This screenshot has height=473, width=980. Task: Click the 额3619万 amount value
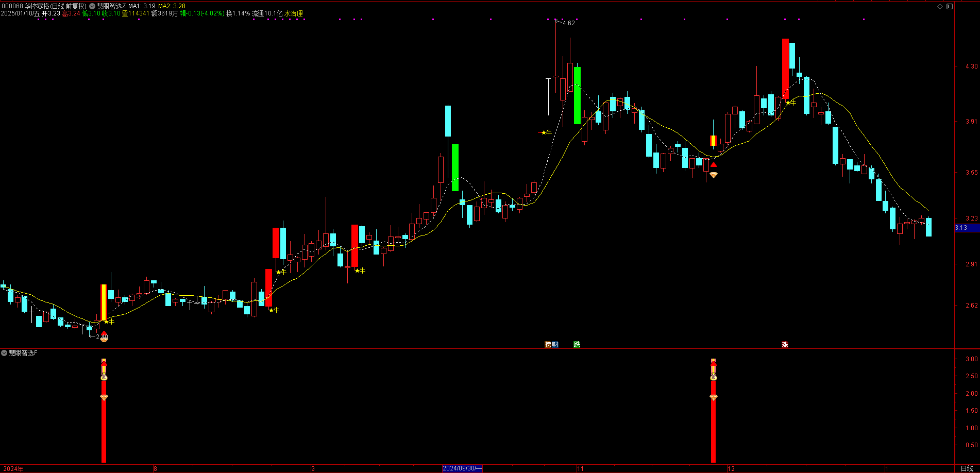[164, 13]
